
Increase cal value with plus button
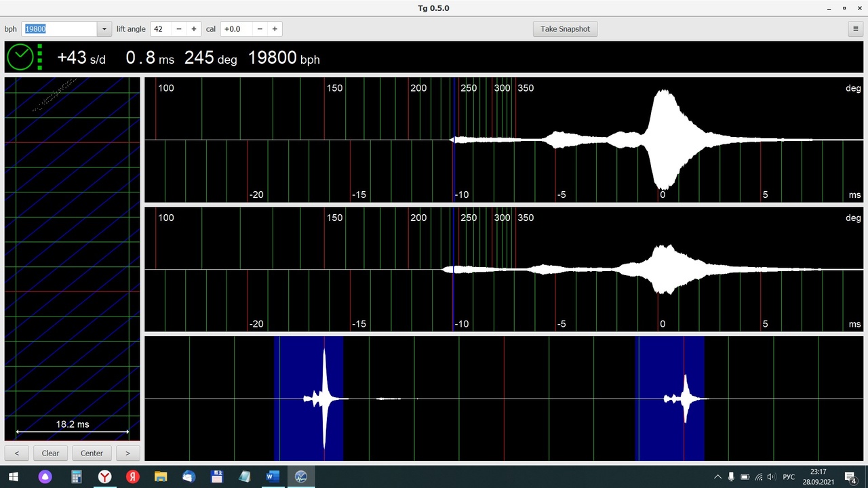[x=275, y=29]
